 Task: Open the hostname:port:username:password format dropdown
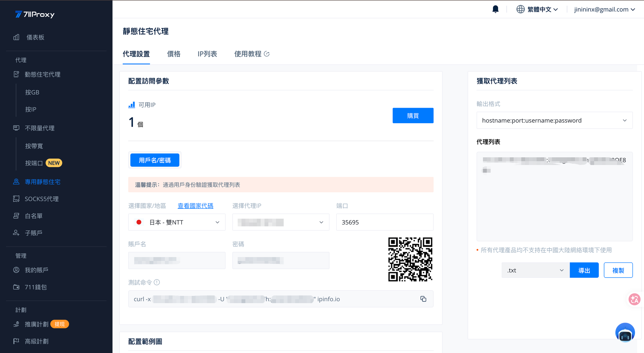tap(554, 120)
